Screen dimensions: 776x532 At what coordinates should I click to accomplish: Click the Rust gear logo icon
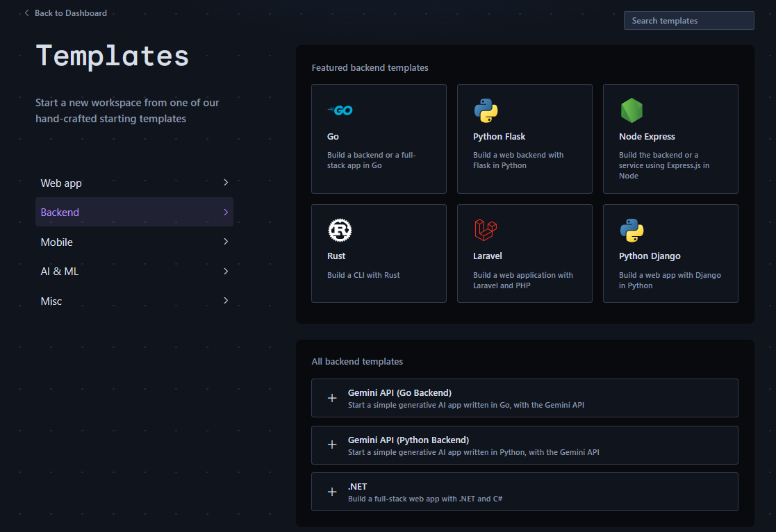click(340, 230)
